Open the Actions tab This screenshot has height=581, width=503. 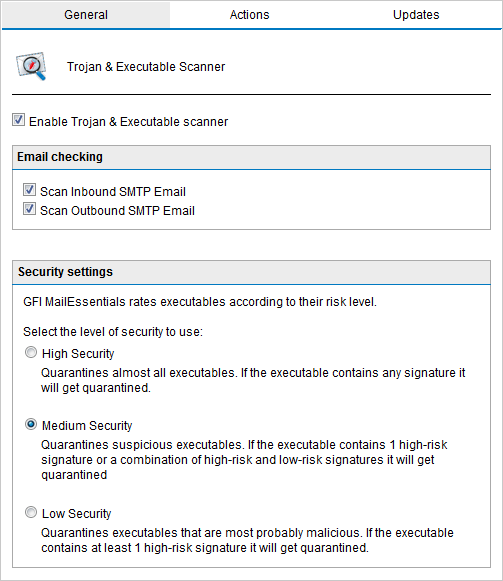pos(249,14)
